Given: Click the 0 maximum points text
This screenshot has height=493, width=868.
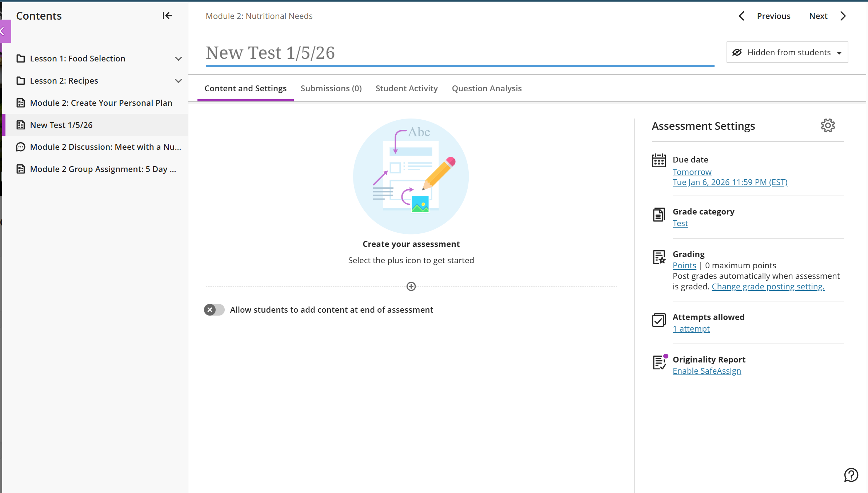Looking at the screenshot, I should 740,265.
